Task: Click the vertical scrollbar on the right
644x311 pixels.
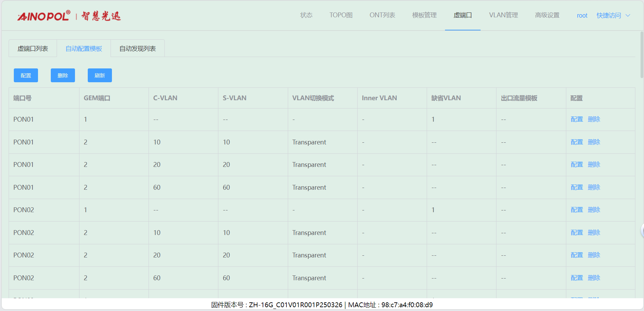Action: point(642,55)
